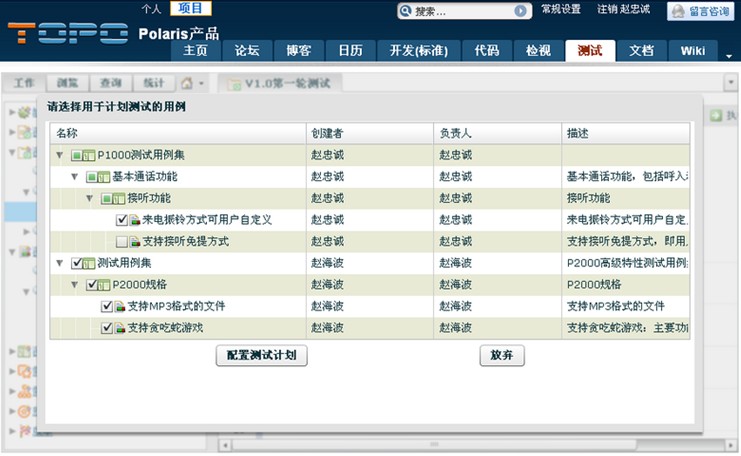Uncheck the 来电振铃方式可用户自定义 checkbox
The image size is (741, 456).
(x=121, y=220)
